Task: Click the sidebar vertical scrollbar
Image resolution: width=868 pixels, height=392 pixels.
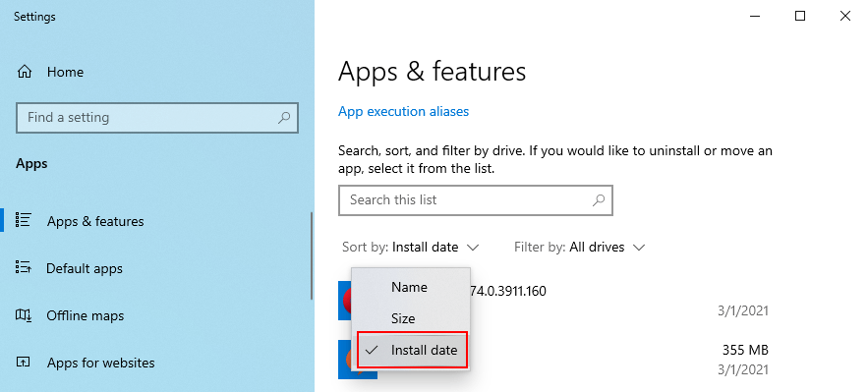Action: pyautogui.click(x=312, y=255)
